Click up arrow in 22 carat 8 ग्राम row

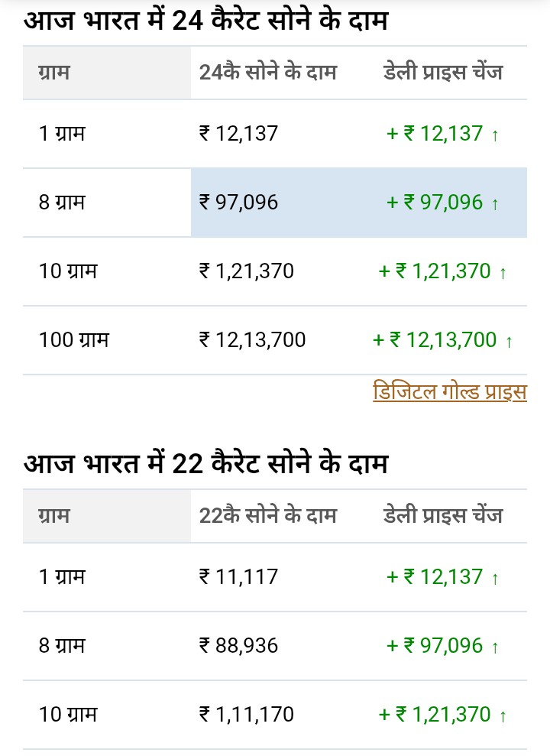495,647
